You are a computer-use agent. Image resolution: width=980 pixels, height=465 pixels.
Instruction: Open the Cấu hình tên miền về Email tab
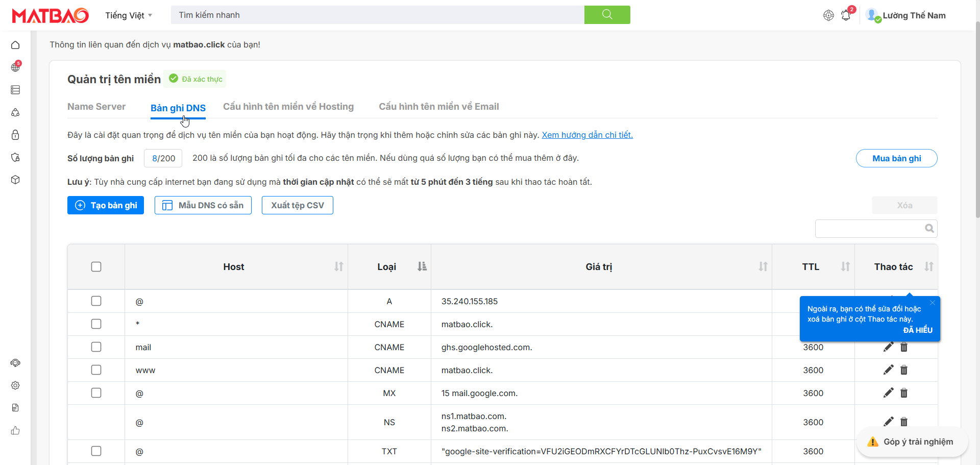(x=438, y=107)
